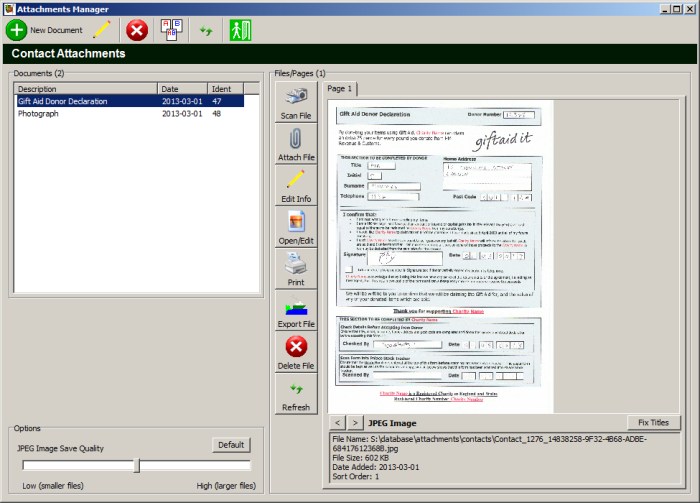
Task: Click the green refresh arrows in top toolbar
Action: 206,31
